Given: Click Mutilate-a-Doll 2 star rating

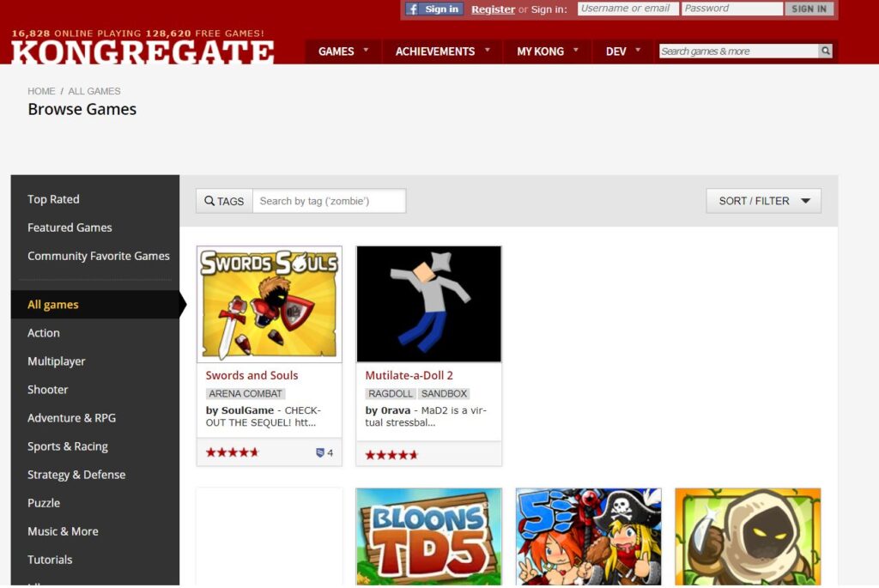Looking at the screenshot, I should tap(391, 455).
